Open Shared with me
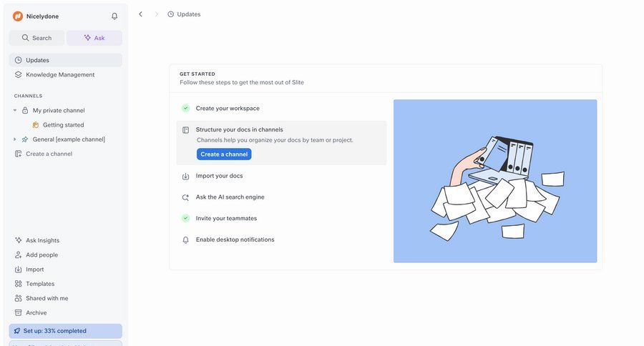Screen dimensions: 644x346 (x=47, y=298)
